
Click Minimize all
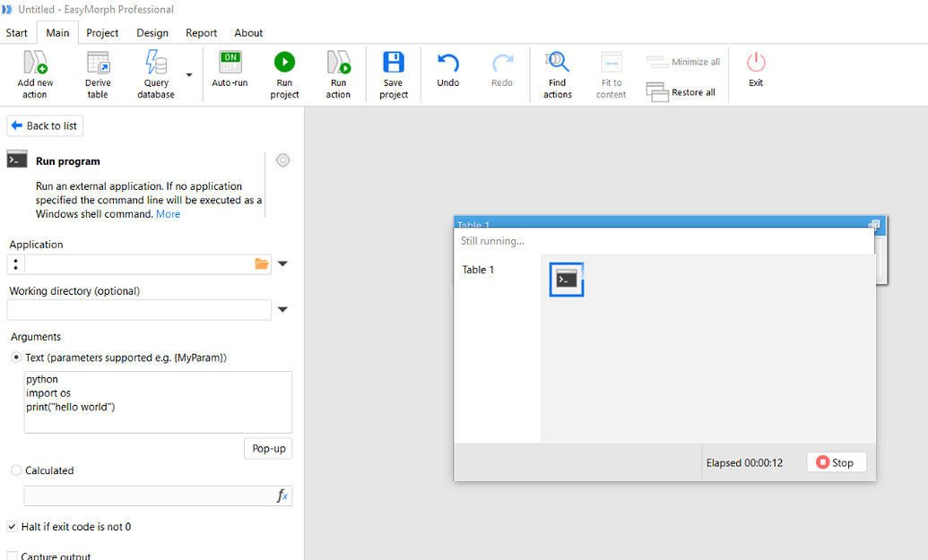coord(683,62)
